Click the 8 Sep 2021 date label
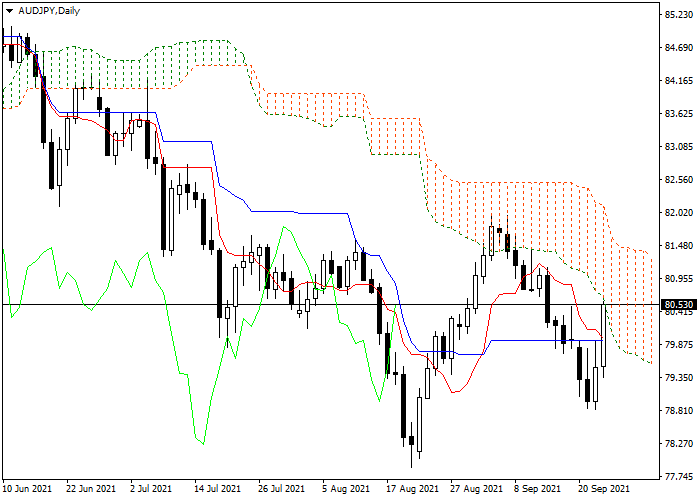 tap(537, 489)
